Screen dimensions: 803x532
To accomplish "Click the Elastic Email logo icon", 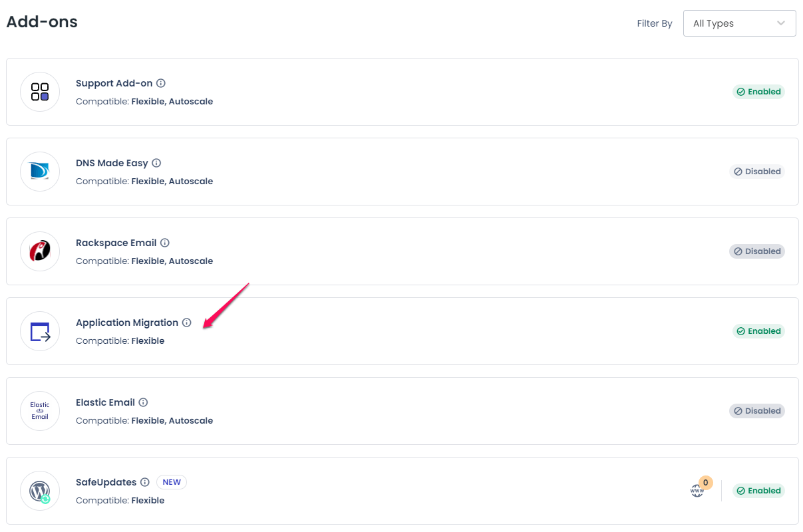I will 40,411.
